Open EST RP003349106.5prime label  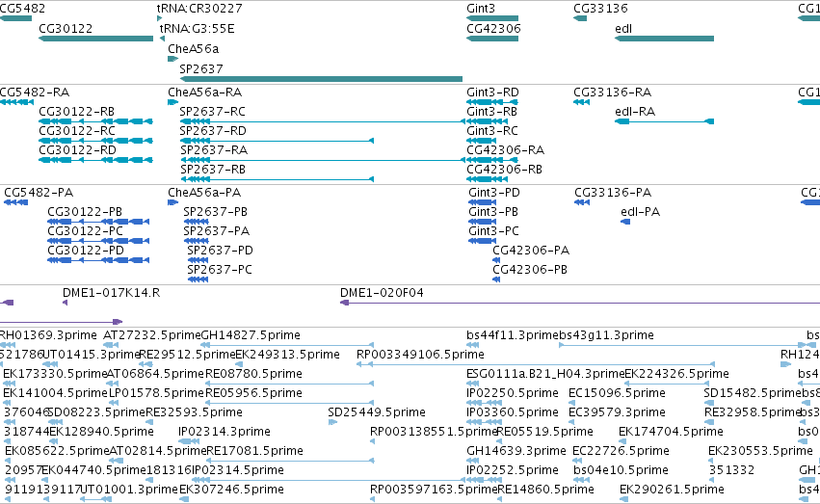click(x=420, y=355)
